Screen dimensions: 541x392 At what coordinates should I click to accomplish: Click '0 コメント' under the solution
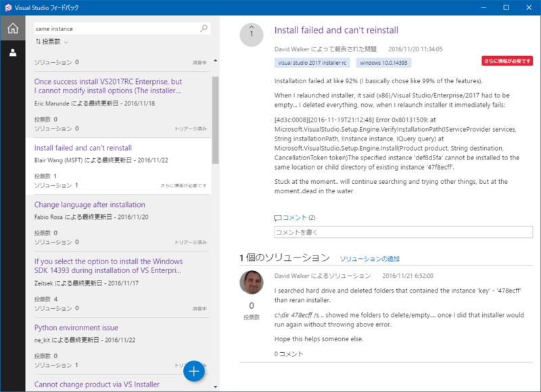(x=289, y=354)
